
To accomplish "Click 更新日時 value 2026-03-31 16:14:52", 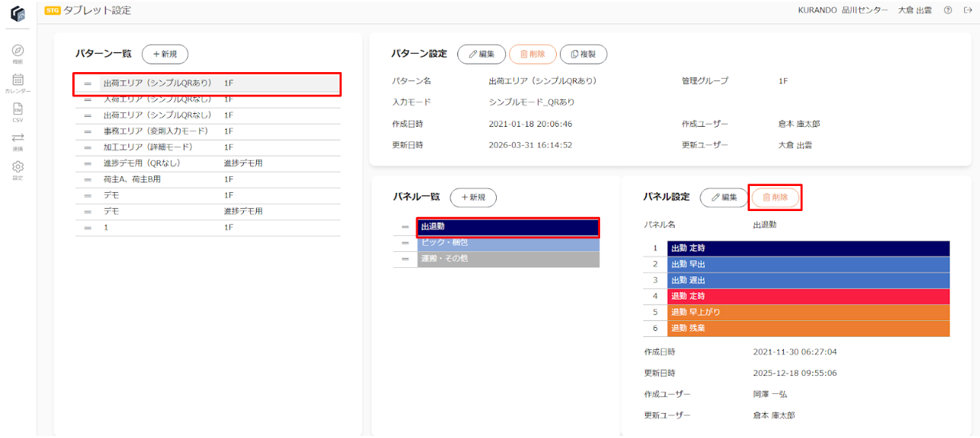I will (530, 145).
